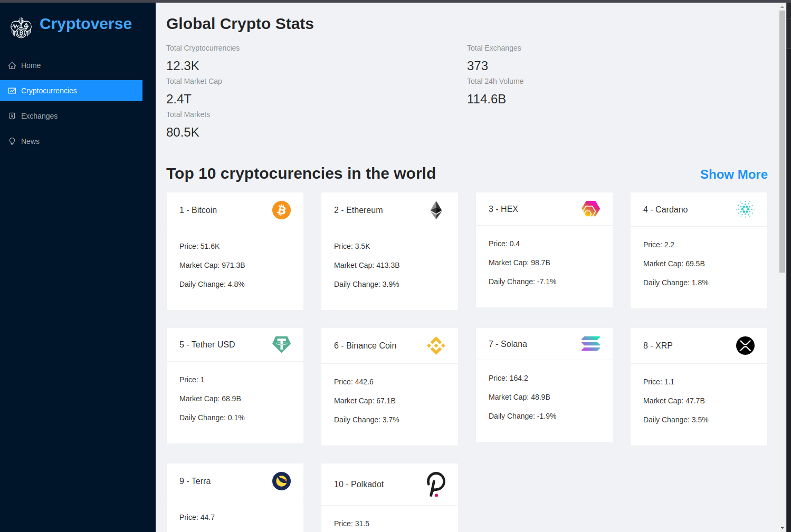The height and width of the screenshot is (532, 791).
Task: Click Ethereum Daily Change: 3.9% text
Action: click(367, 284)
